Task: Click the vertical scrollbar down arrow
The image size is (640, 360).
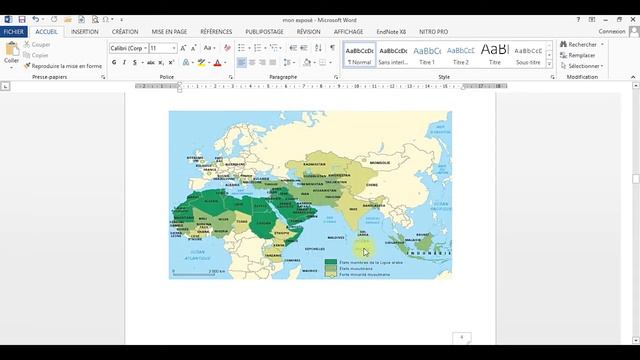Action: pos(636,340)
